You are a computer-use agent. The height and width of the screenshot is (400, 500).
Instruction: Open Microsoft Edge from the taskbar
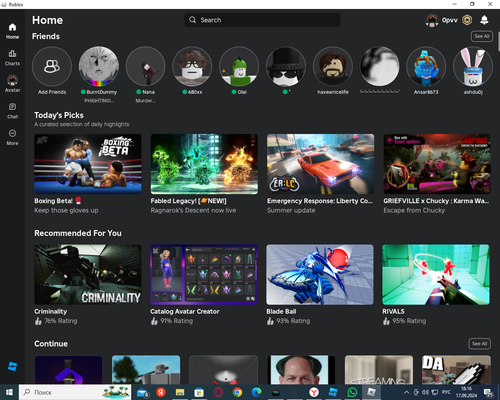(x=256, y=392)
